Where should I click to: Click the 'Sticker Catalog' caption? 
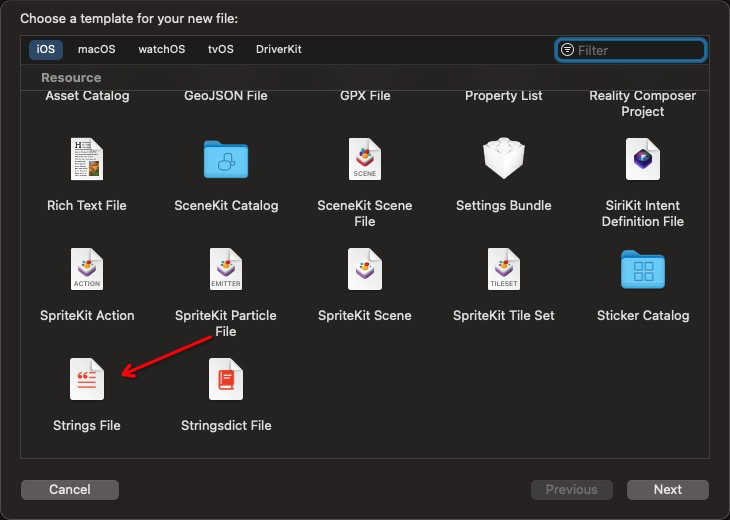click(x=642, y=316)
